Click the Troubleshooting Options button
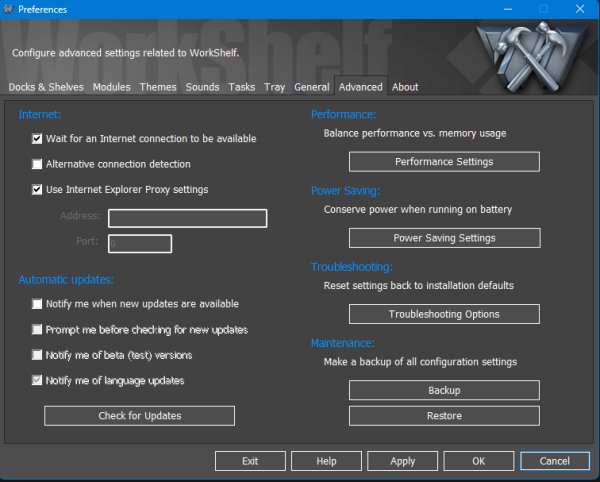600x482 pixels. click(444, 314)
